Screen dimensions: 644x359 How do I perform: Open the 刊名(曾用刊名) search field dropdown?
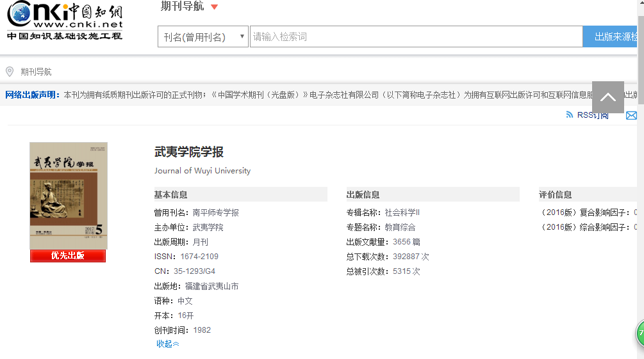[x=203, y=36]
